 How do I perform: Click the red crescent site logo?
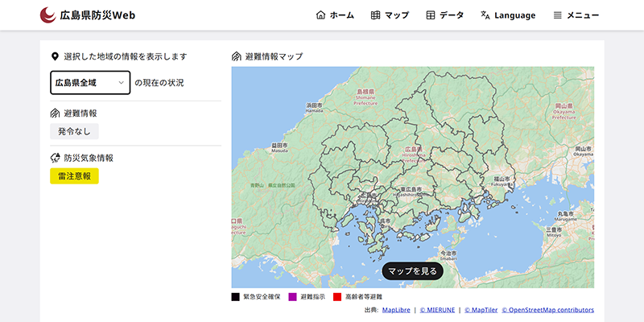pyautogui.click(x=48, y=15)
